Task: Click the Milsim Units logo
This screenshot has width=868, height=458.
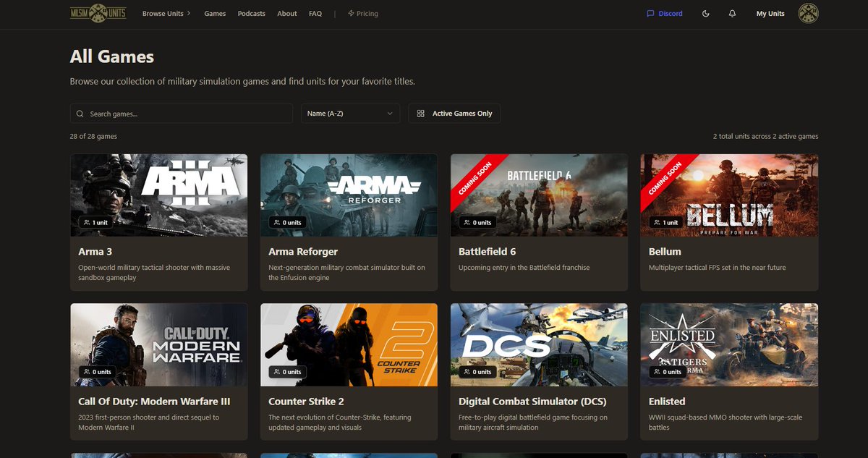Action: (x=98, y=13)
